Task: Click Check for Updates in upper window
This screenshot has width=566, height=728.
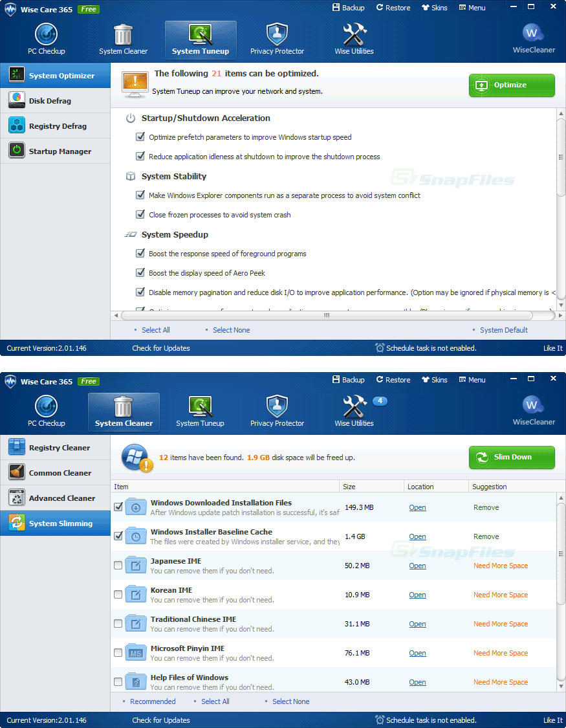Action: [161, 348]
